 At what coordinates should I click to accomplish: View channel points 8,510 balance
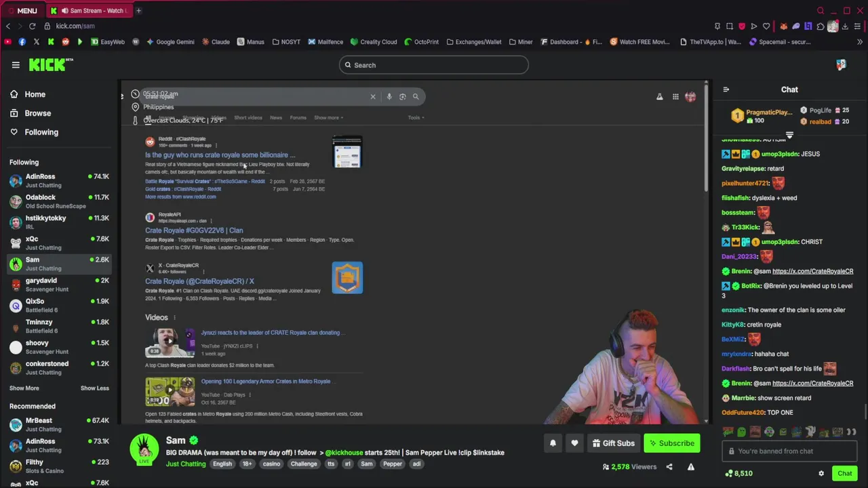click(738, 474)
